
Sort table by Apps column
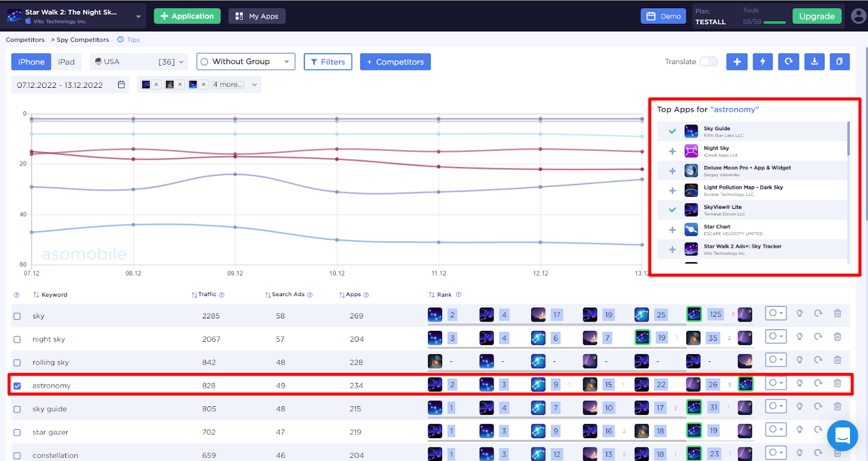click(x=350, y=294)
